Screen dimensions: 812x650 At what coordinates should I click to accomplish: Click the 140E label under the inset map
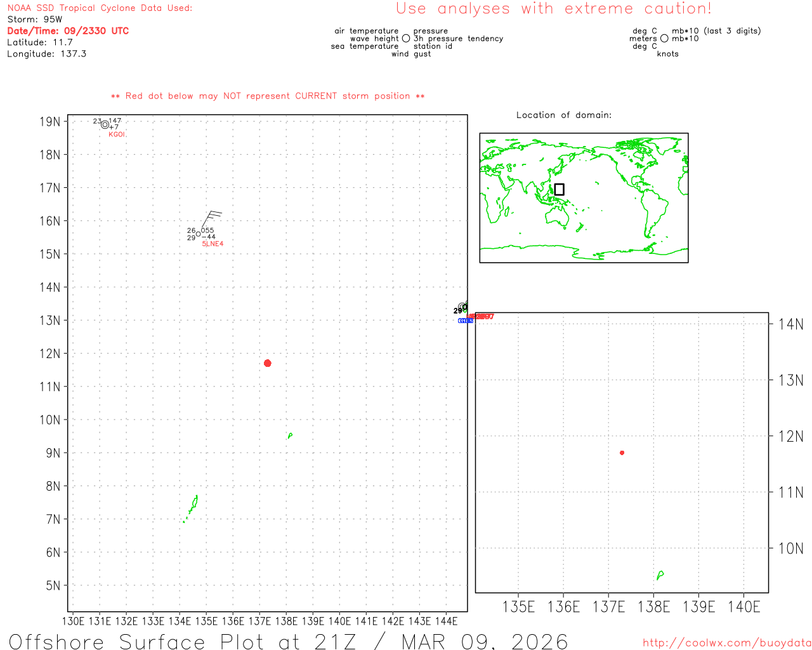coord(744,607)
